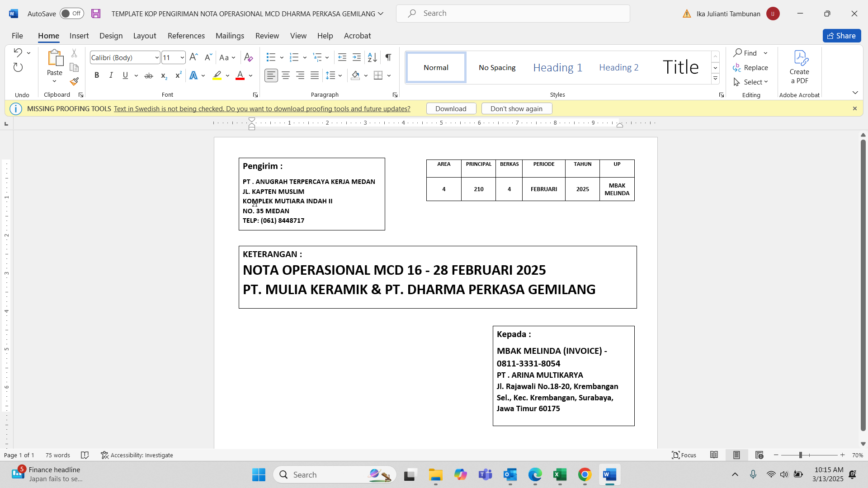
Task: Open the Select dropdown in Editing
Action: 750,82
